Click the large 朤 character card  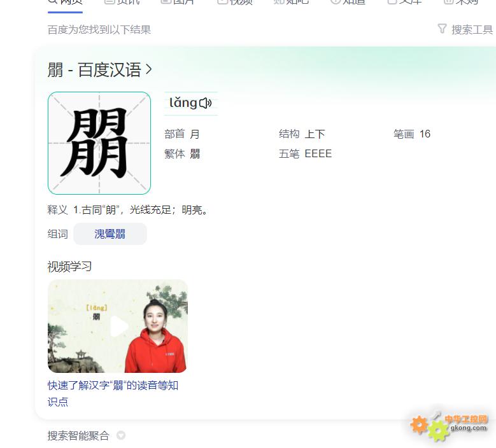[x=99, y=143]
